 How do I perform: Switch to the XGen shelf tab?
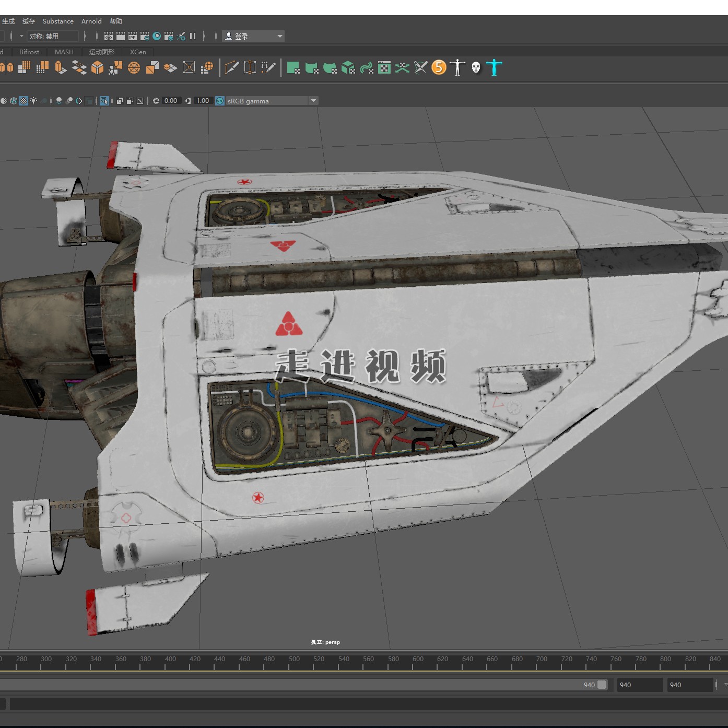point(138,52)
